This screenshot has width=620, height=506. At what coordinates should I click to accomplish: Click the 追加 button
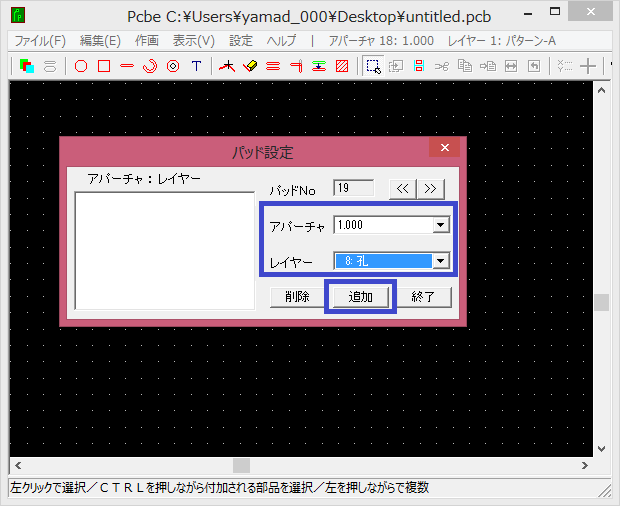pyautogui.click(x=361, y=297)
